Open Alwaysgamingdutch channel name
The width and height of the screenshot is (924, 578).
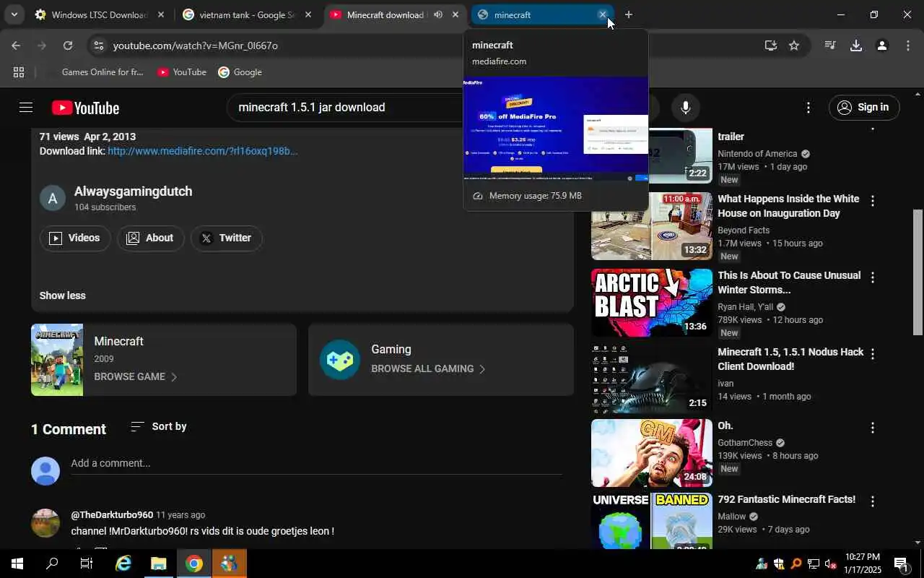click(x=133, y=191)
